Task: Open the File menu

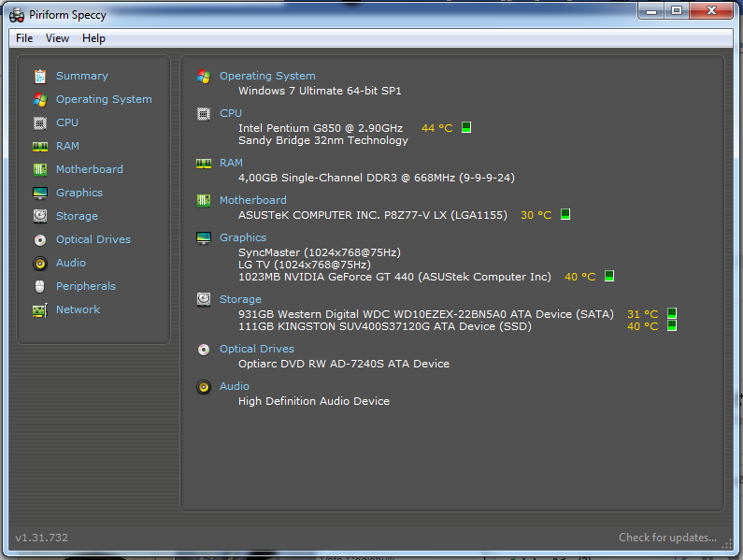Action: [x=24, y=38]
